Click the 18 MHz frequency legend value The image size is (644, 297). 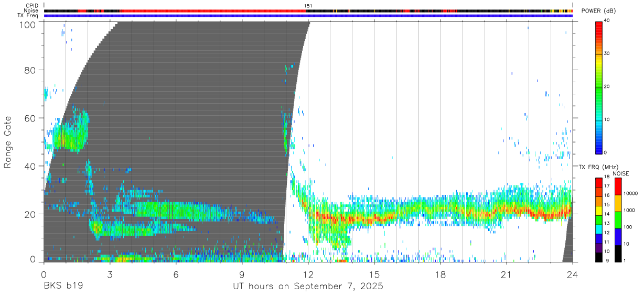607,178
